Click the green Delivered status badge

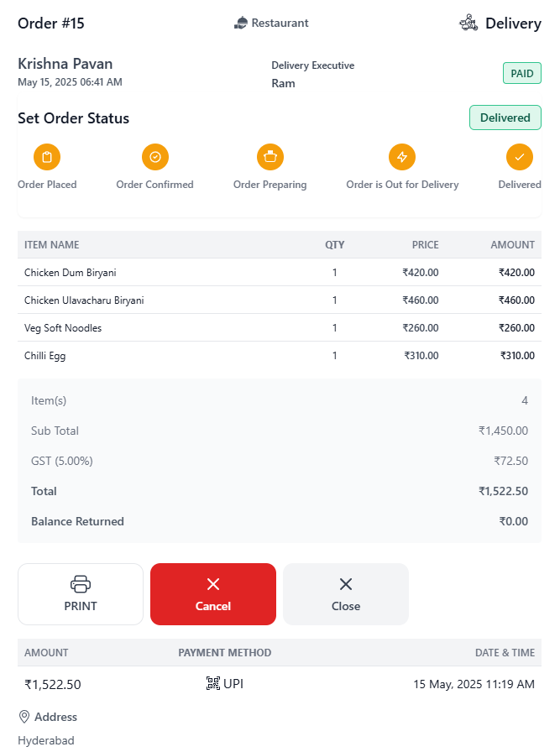coord(505,117)
